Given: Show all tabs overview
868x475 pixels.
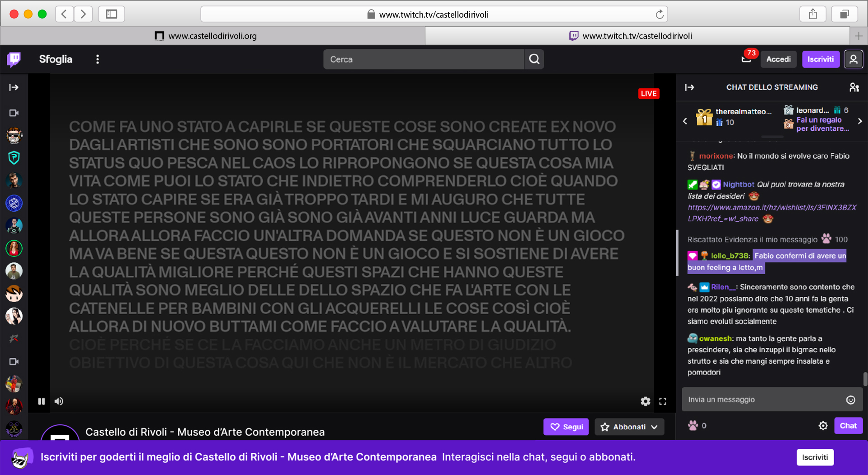Looking at the screenshot, I should click(x=844, y=14).
